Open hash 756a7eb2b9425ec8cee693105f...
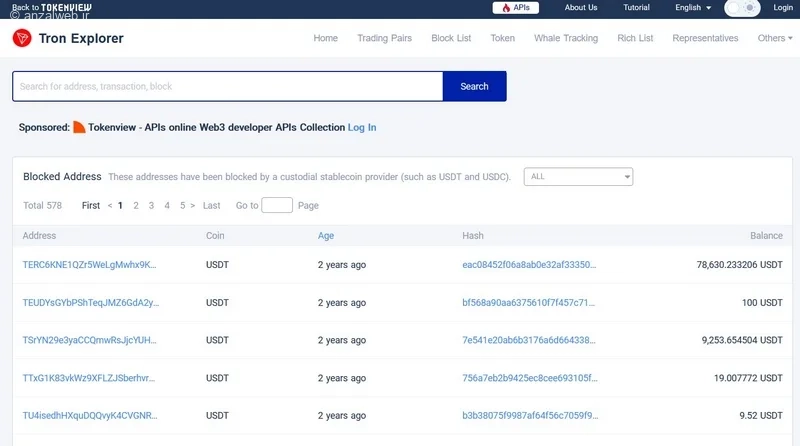This screenshot has width=800, height=446. click(x=530, y=378)
